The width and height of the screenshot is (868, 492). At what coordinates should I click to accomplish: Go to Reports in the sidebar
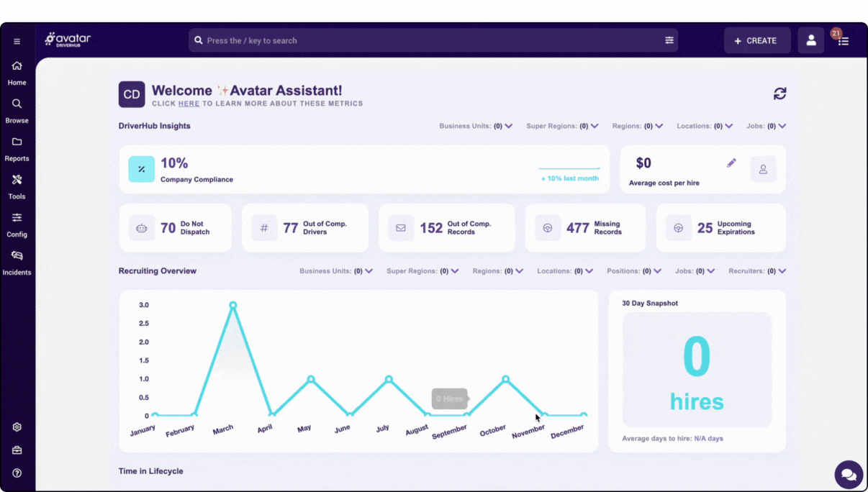coord(17,149)
